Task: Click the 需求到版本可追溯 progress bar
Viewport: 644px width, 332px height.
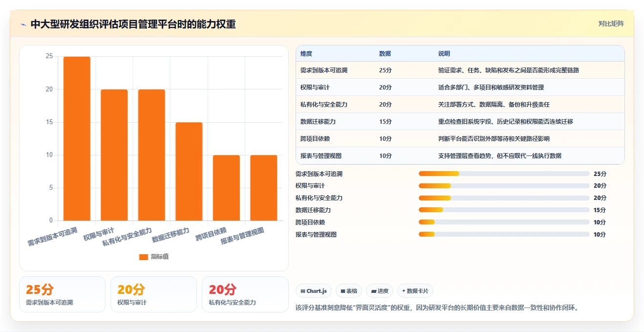Action: [504, 174]
